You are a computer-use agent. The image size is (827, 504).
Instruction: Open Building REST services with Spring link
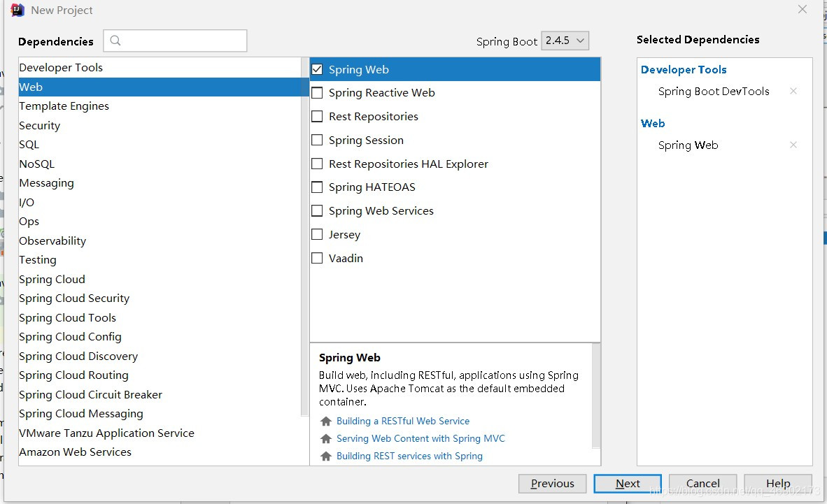[x=409, y=456]
